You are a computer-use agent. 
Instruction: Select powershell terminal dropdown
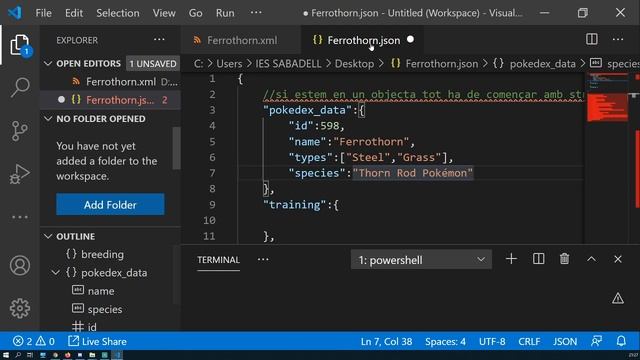tap(421, 260)
